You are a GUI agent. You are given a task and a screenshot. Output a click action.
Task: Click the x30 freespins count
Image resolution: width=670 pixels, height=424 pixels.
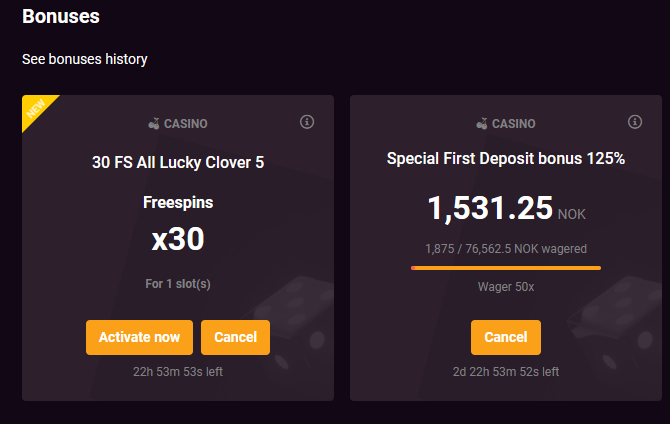(178, 239)
